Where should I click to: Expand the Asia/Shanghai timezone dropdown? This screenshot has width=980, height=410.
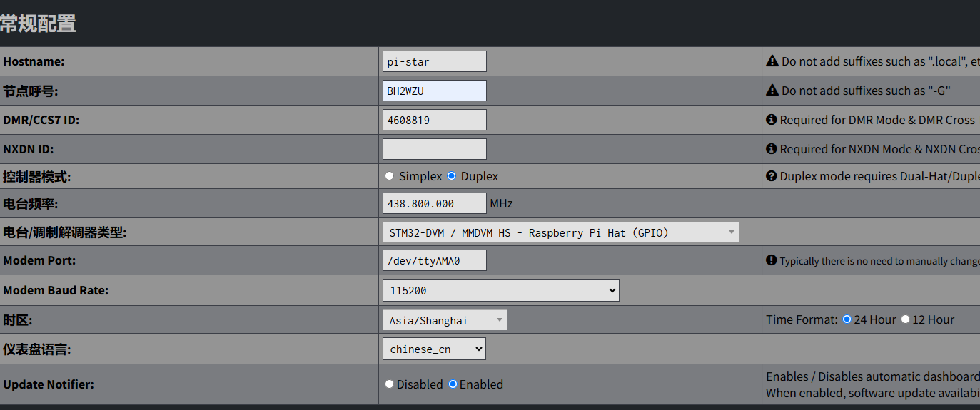tap(444, 320)
